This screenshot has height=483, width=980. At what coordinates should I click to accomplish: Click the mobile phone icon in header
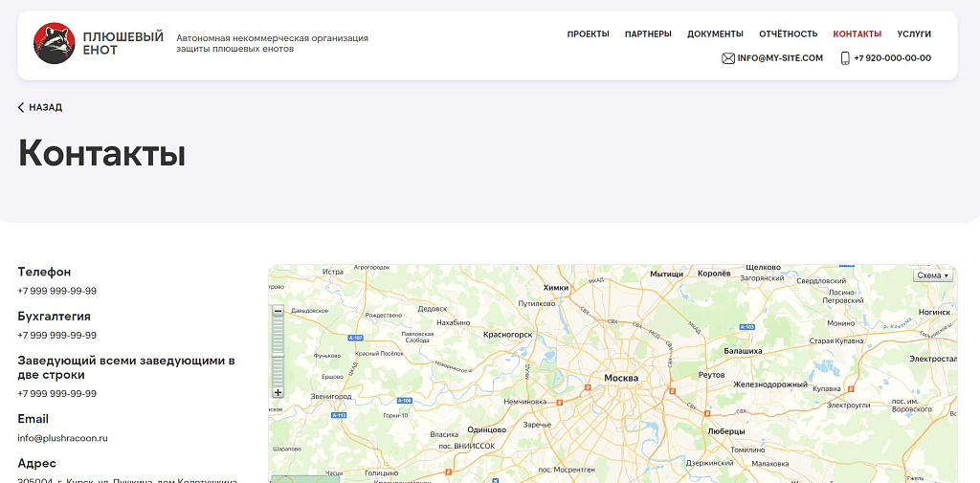coord(845,58)
